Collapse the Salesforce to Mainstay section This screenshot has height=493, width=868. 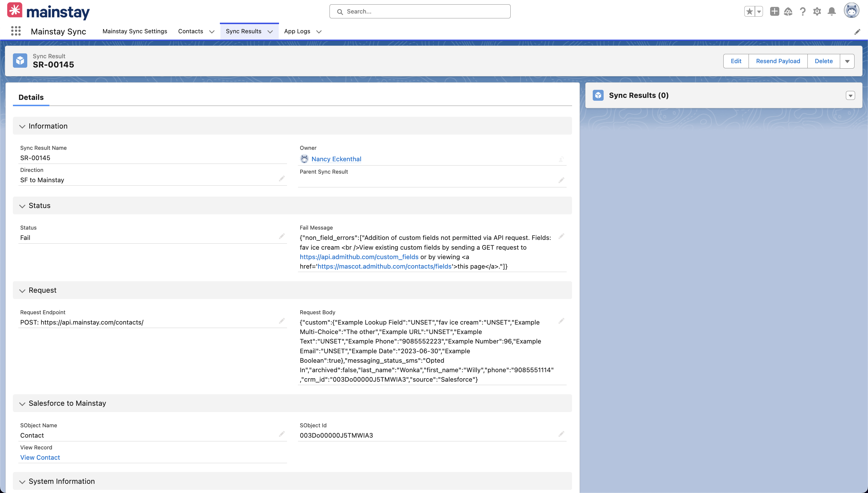(22, 403)
